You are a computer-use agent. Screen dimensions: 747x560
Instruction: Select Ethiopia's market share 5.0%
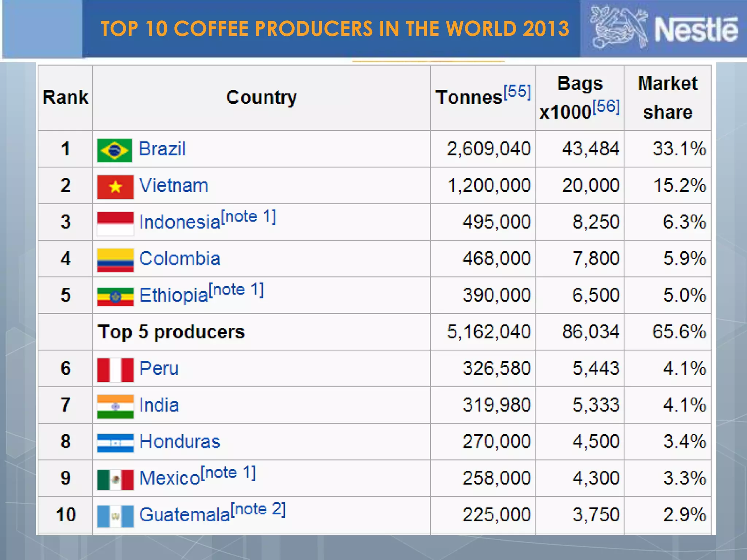[x=685, y=295]
